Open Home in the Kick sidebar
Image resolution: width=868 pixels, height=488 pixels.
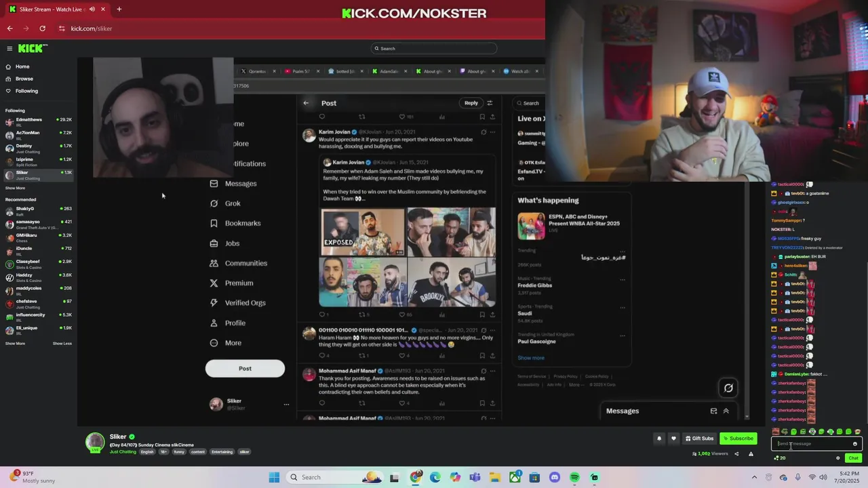coord(18,66)
